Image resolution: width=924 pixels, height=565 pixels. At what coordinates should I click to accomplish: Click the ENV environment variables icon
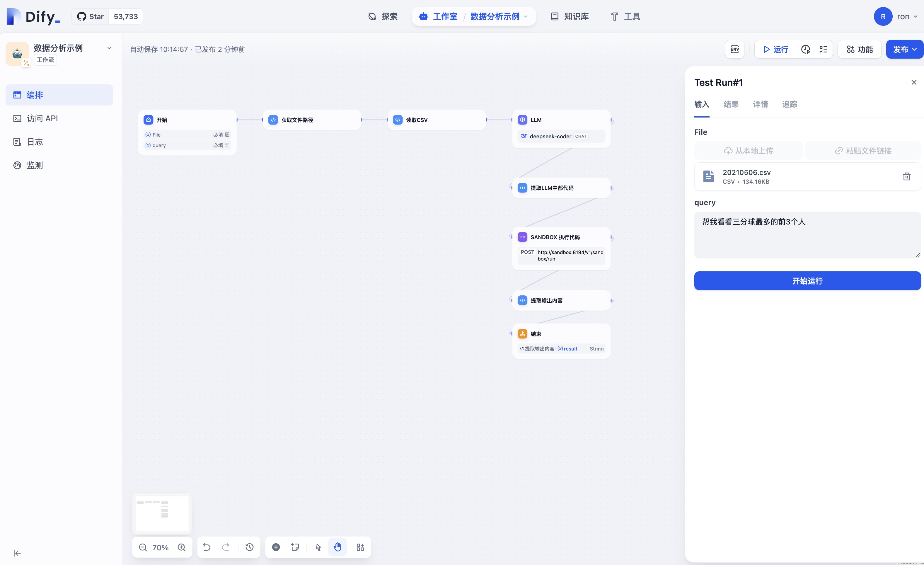[x=734, y=49]
